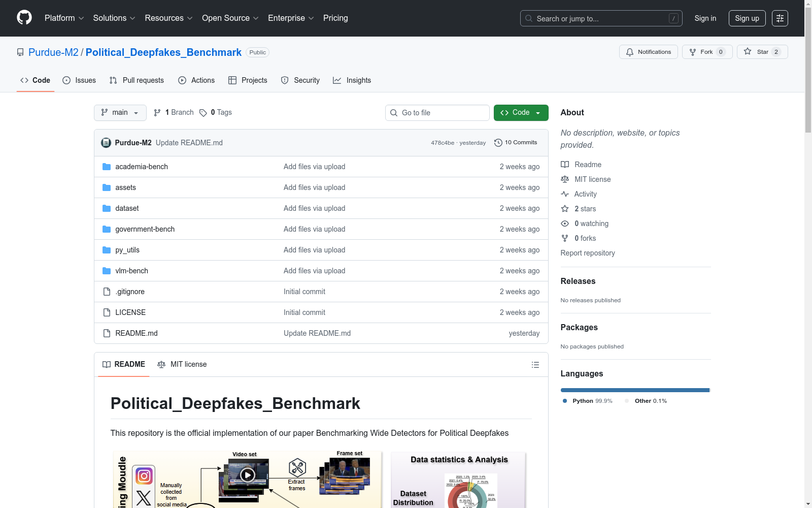The width and height of the screenshot is (812, 508).
Task: Open commit hash 478c4be
Action: tap(443, 143)
